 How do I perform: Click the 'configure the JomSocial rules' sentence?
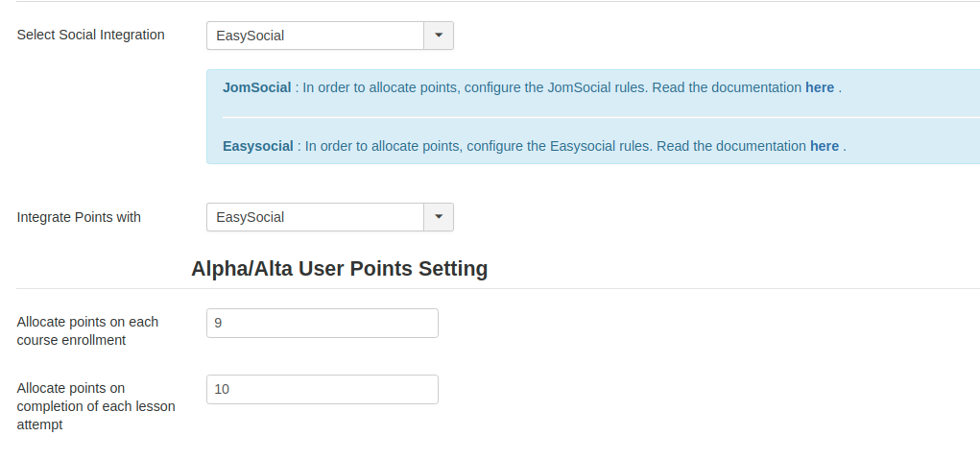click(x=587, y=87)
